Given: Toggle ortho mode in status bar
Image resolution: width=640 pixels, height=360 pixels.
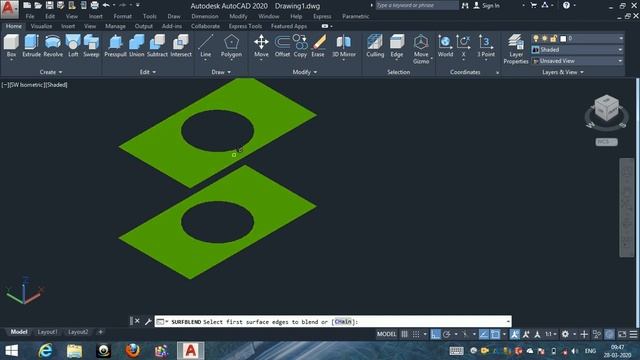Looking at the screenshot, I should click(x=436, y=334).
